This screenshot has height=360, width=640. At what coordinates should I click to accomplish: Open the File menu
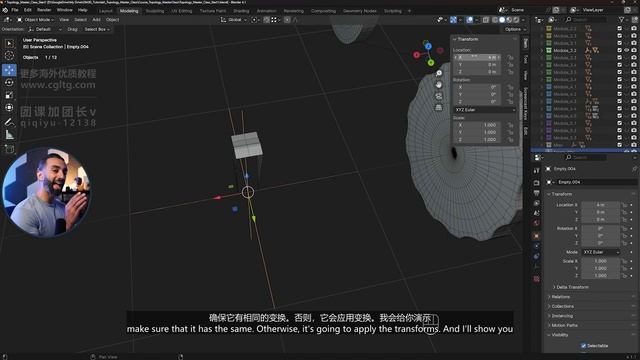[15, 10]
